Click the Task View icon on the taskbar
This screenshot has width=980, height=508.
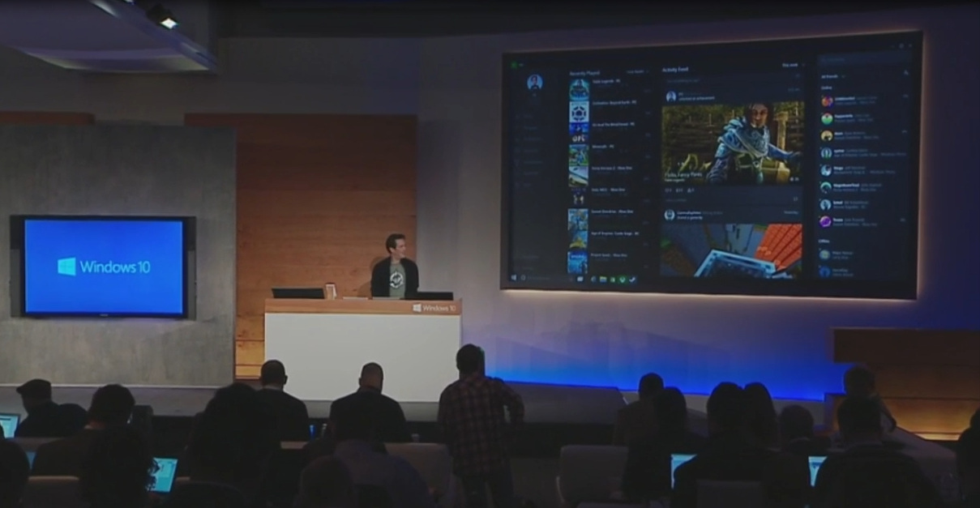[x=580, y=280]
